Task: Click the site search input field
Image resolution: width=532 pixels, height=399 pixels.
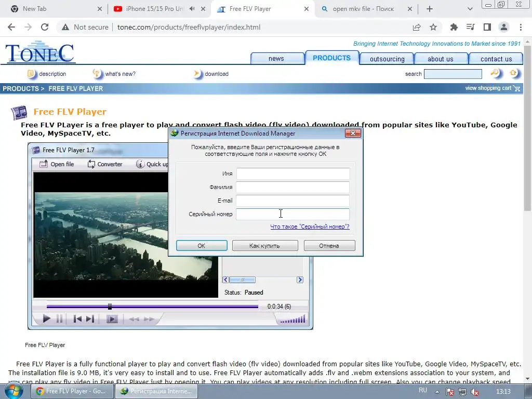Action: point(453,74)
